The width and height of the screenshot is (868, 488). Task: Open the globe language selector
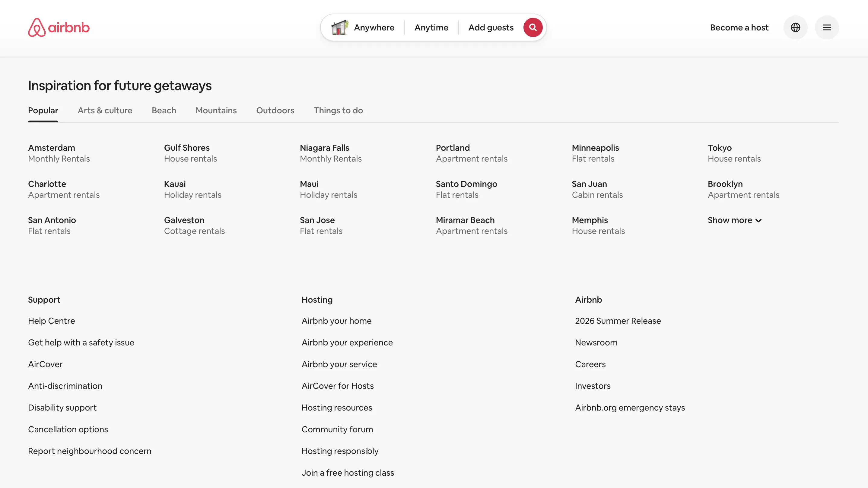(x=795, y=27)
